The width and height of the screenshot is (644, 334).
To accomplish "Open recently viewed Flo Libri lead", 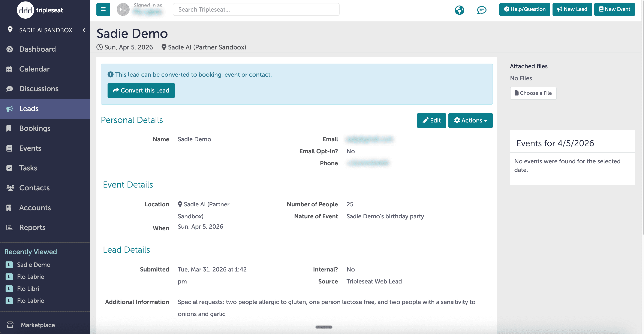I will 28,289.
